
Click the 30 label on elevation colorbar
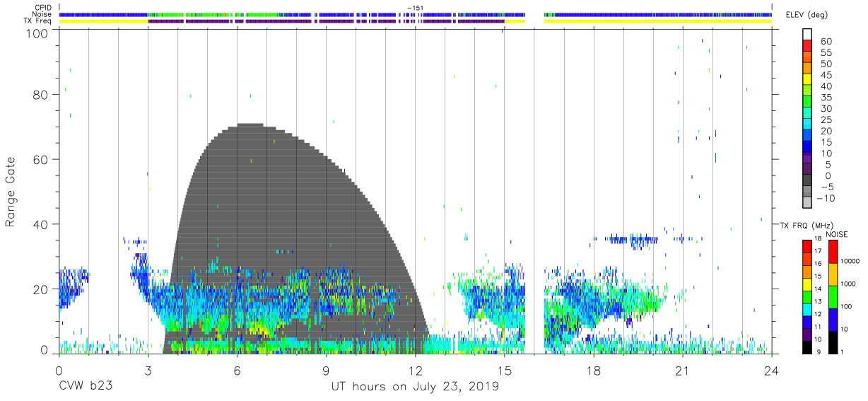click(826, 109)
